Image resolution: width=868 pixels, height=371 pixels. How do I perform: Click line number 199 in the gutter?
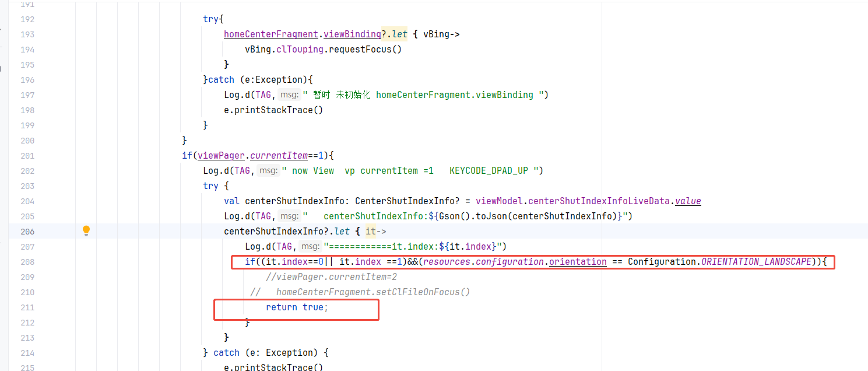click(27, 125)
